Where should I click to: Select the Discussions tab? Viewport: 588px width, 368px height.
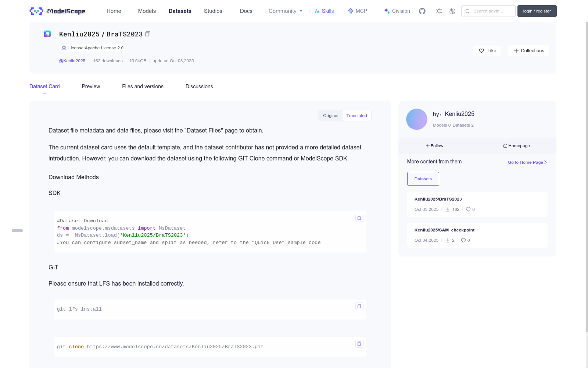(199, 86)
